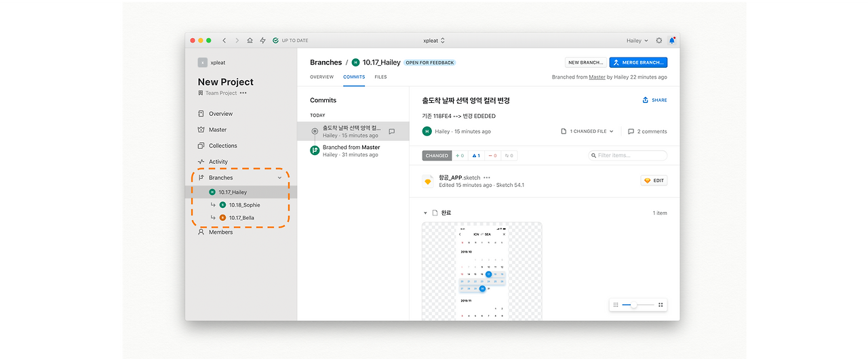Toggle the removed items filter (−0)

click(x=493, y=156)
